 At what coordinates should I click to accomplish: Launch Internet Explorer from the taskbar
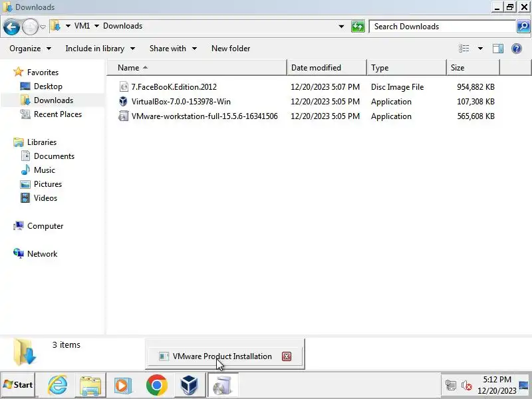tap(58, 385)
